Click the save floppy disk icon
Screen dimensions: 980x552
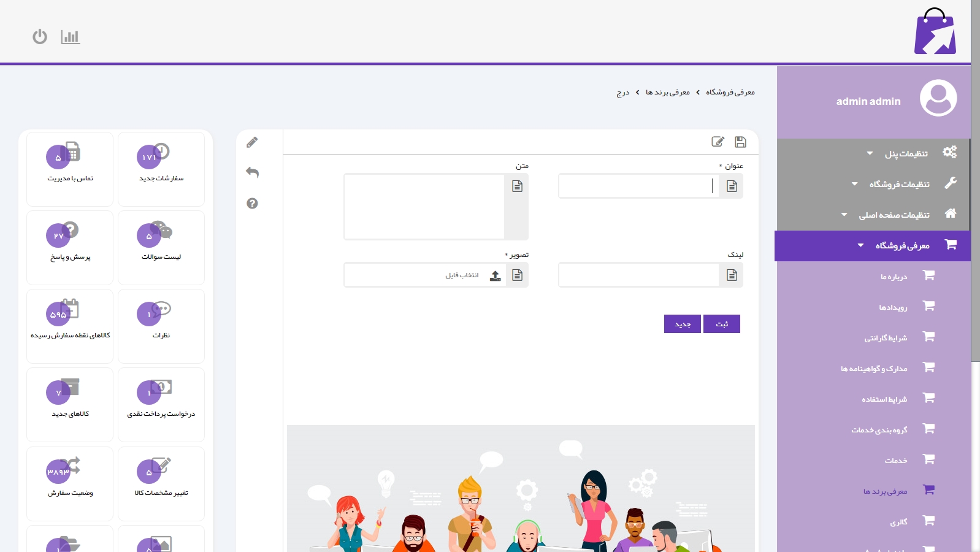(x=740, y=142)
